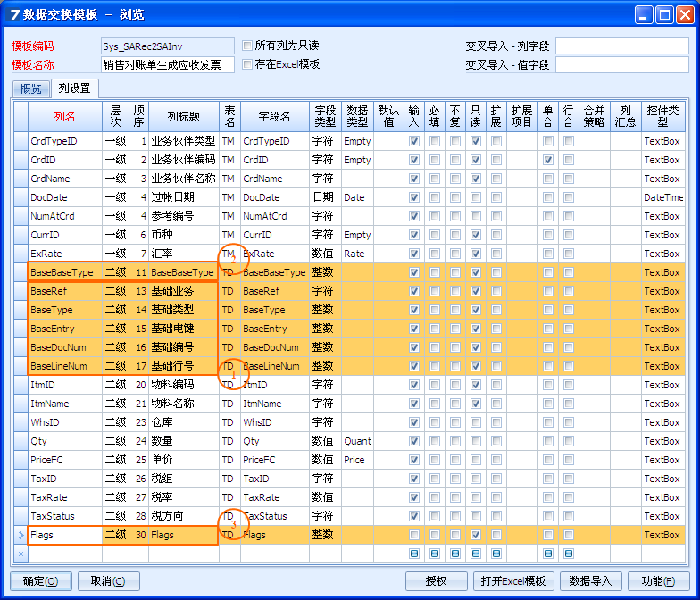Click the filter icon under 必填 column
700x600 pixels.
(434, 554)
